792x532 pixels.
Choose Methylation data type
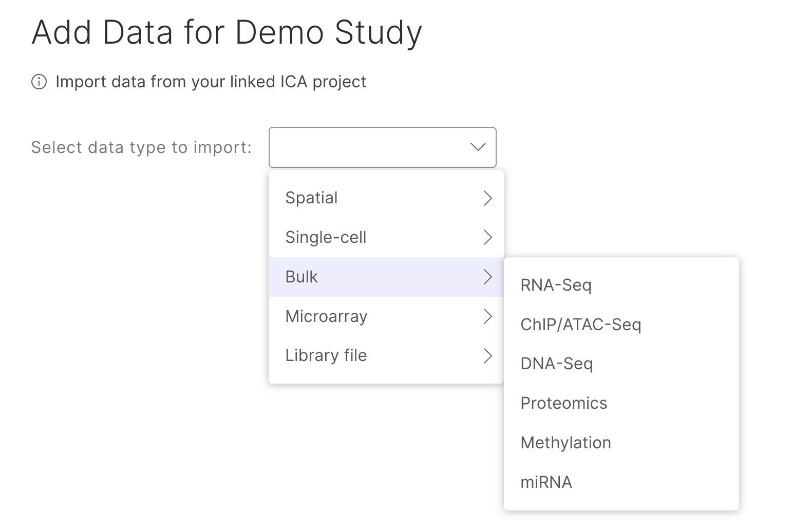(x=565, y=443)
